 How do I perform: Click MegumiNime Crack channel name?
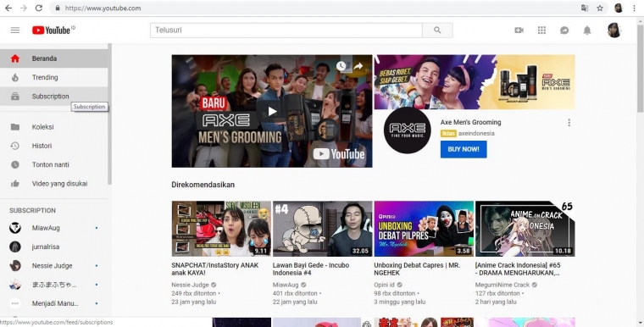tap(502, 285)
